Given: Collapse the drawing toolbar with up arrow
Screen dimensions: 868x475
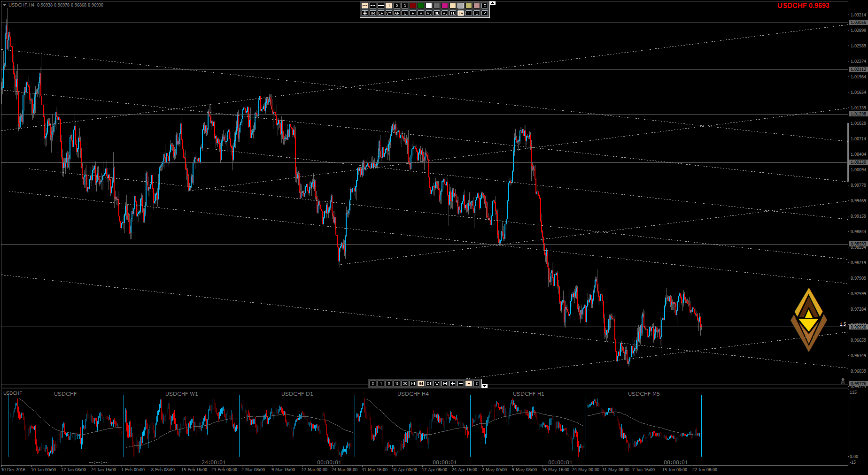Looking at the screenshot, I should 493,3.
